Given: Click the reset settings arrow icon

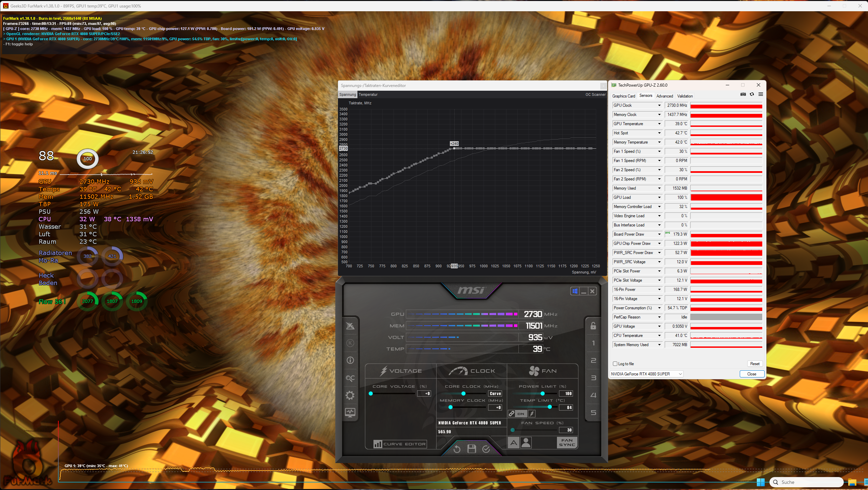Looking at the screenshot, I should [x=457, y=449].
